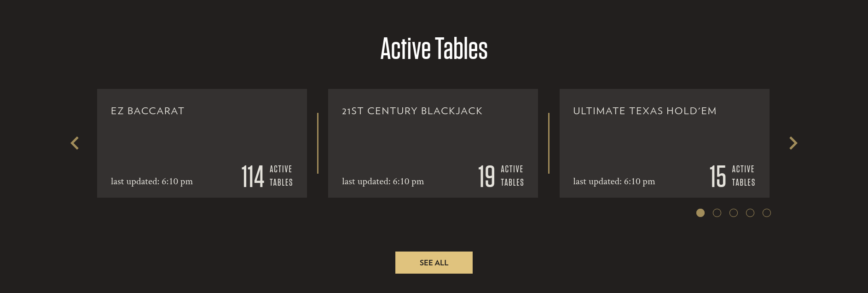Click the 15 active tables count
868x293 pixels.
[718, 176]
